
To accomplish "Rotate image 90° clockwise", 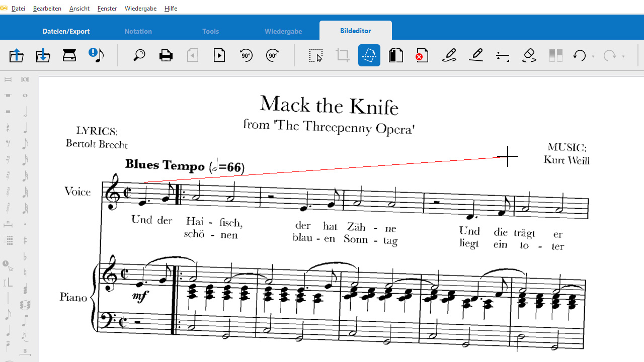I will pyautogui.click(x=272, y=55).
